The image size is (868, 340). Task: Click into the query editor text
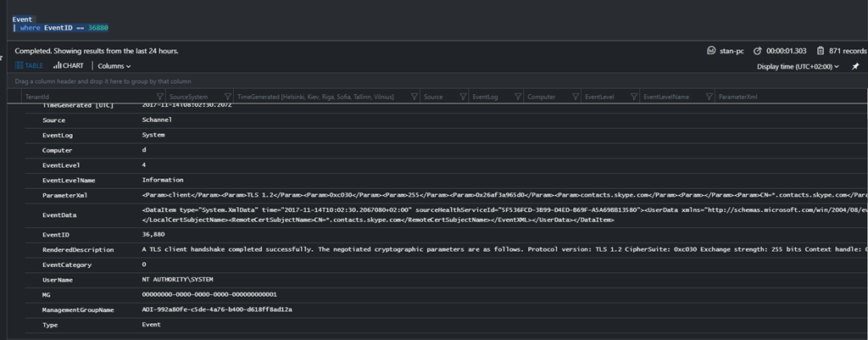[x=76, y=28]
